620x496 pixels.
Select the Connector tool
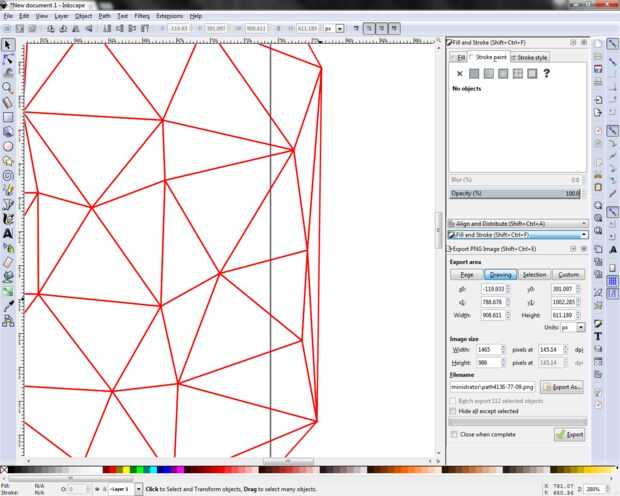pyautogui.click(x=8, y=321)
